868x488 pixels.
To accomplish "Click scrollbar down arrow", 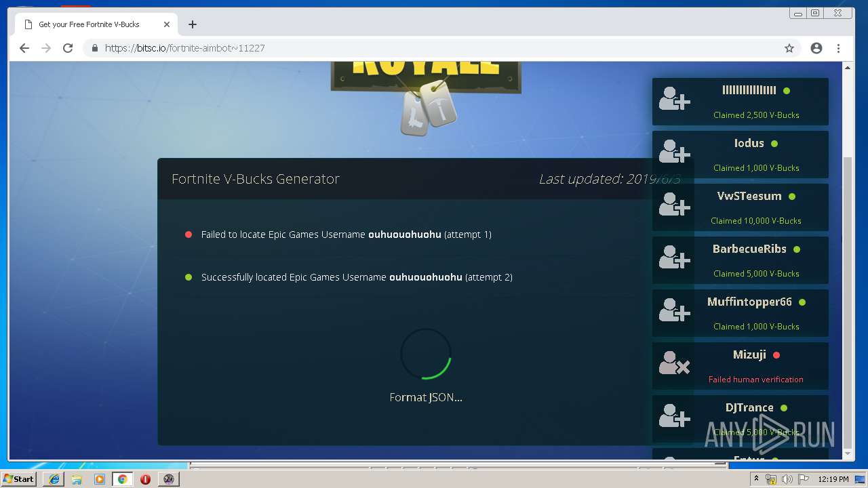I will click(848, 453).
